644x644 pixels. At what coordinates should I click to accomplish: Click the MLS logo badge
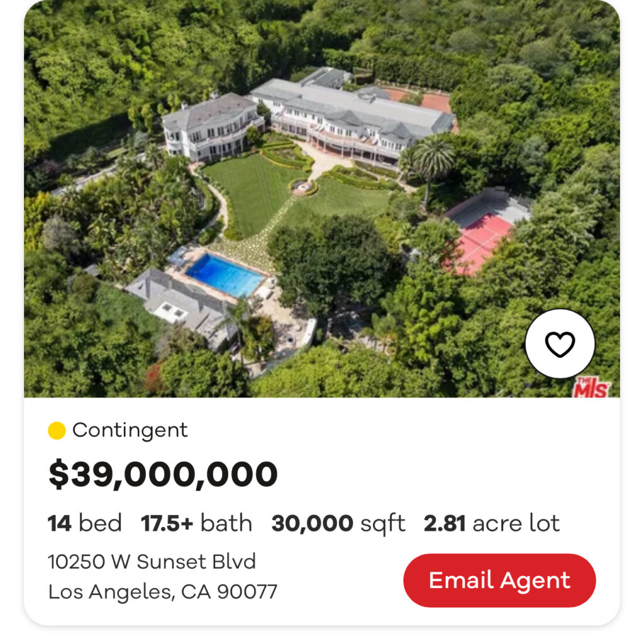pyautogui.click(x=591, y=387)
